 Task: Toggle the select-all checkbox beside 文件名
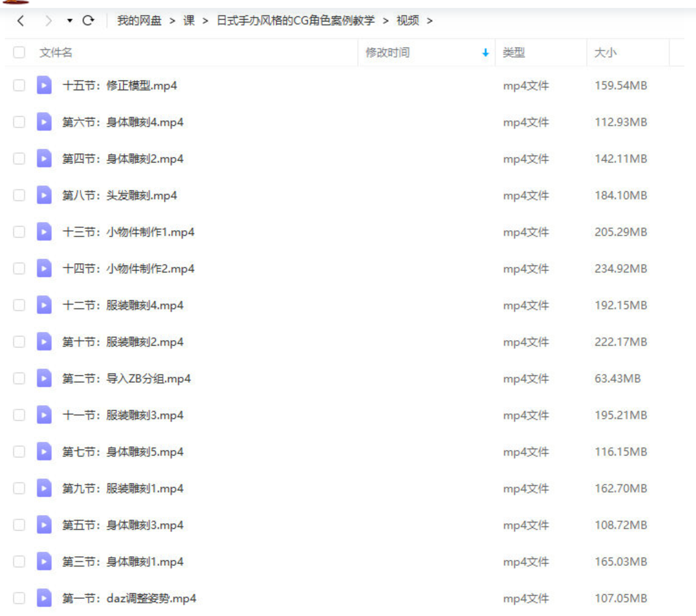point(20,53)
